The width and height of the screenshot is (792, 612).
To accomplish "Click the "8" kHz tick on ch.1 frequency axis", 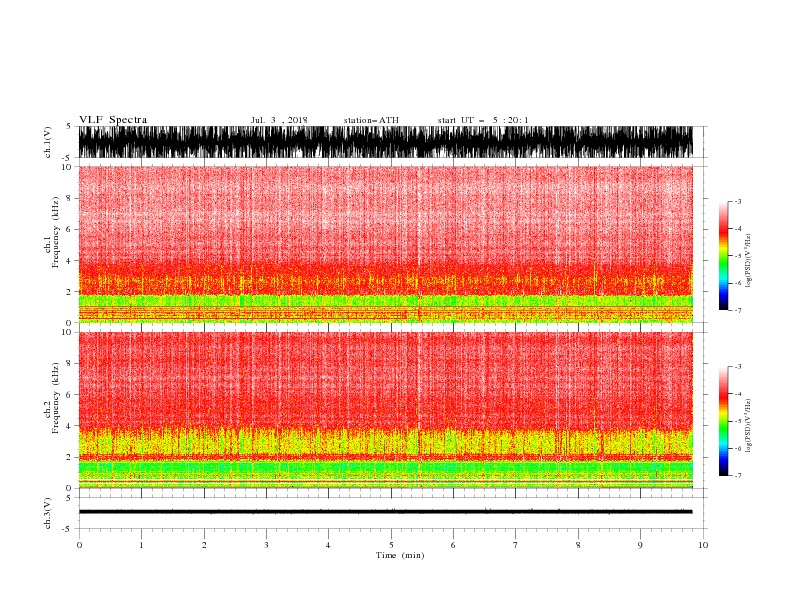I will 69,198.
